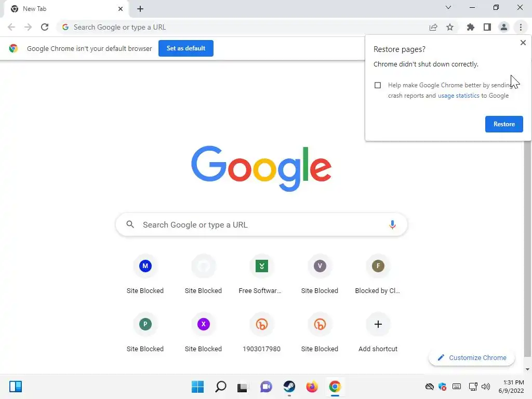Screen dimensions: 532x399
Task: Click the back navigation arrow
Action: click(11, 27)
